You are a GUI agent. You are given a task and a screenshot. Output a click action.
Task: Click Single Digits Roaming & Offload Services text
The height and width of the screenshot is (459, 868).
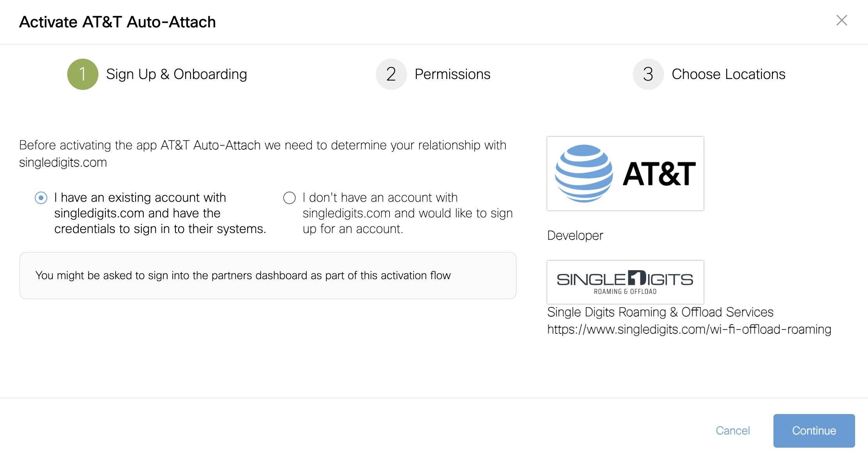coord(660,312)
